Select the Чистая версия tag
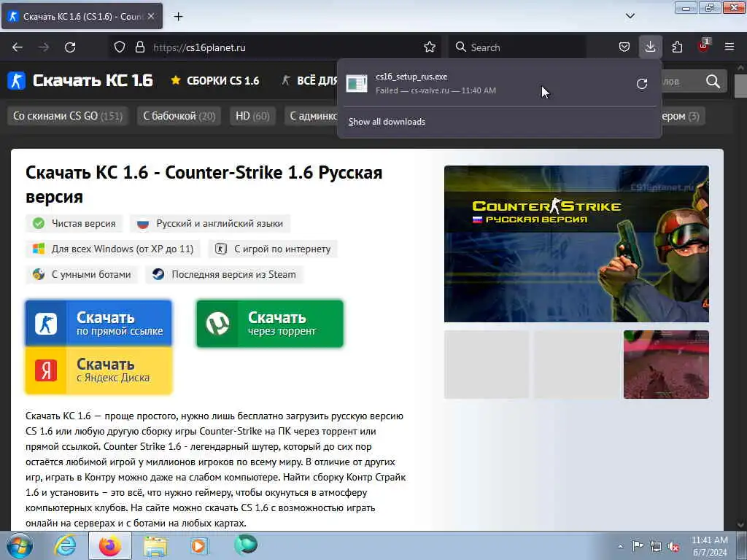The image size is (747, 560). click(x=74, y=223)
